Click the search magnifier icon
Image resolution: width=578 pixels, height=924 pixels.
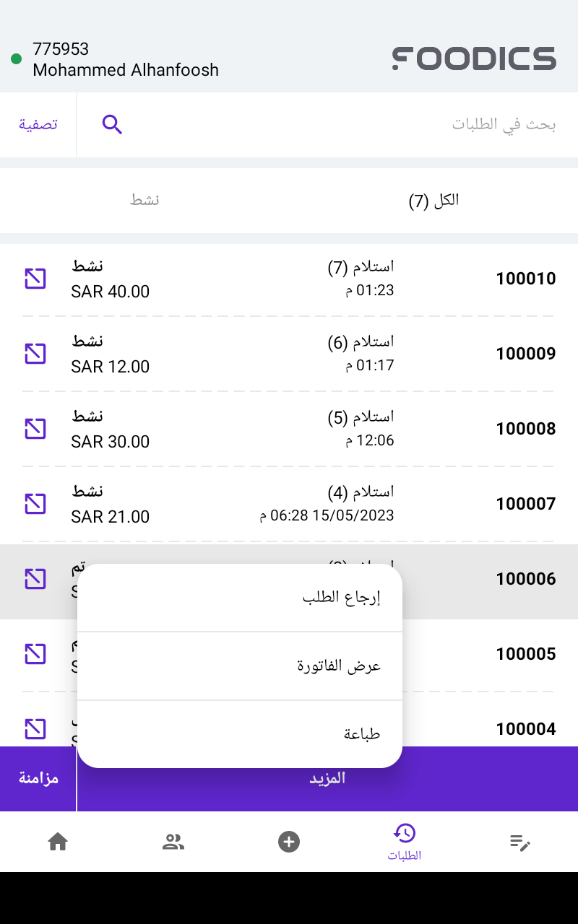pos(112,125)
